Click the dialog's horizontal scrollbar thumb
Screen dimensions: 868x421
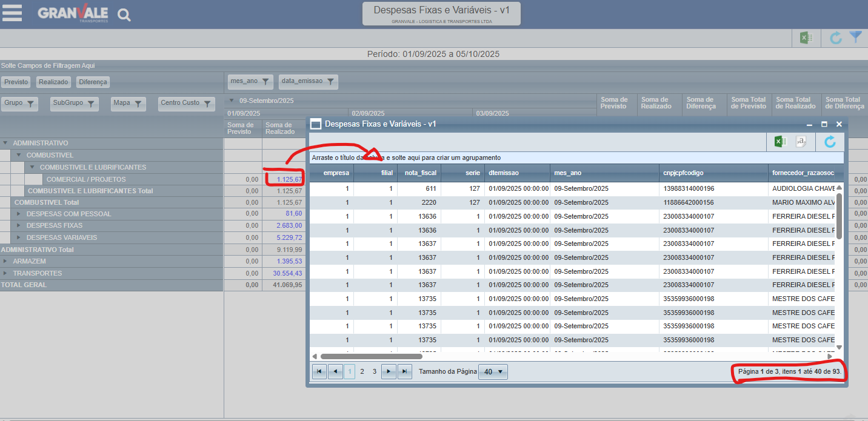point(371,357)
